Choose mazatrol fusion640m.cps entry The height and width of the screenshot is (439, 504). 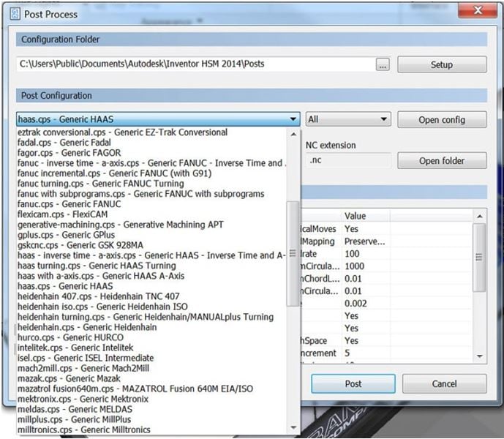point(151,389)
